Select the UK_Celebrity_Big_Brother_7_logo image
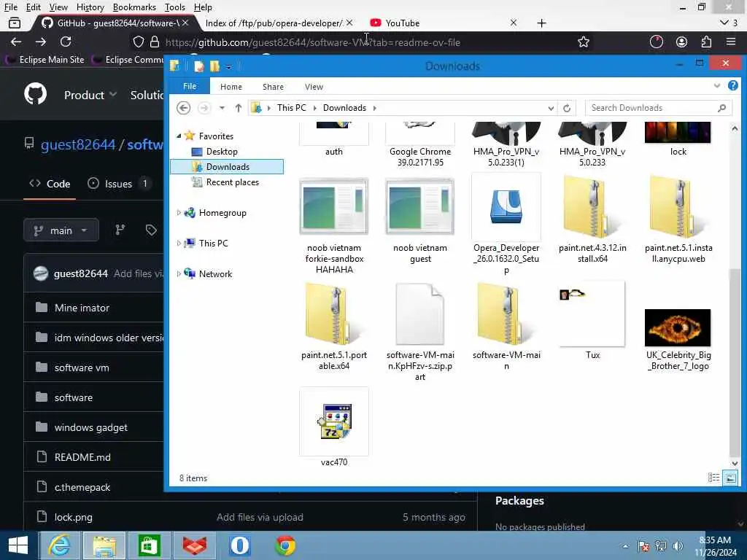The image size is (747, 560). click(678, 340)
